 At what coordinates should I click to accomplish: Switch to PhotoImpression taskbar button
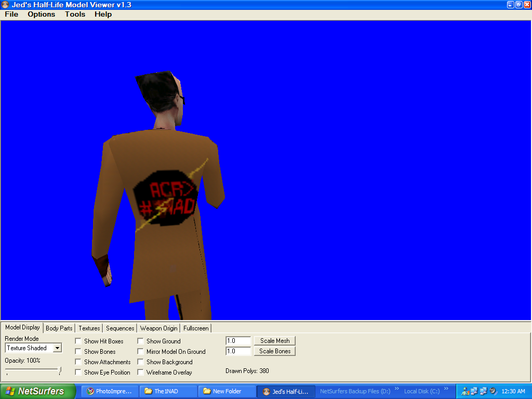pyautogui.click(x=109, y=391)
